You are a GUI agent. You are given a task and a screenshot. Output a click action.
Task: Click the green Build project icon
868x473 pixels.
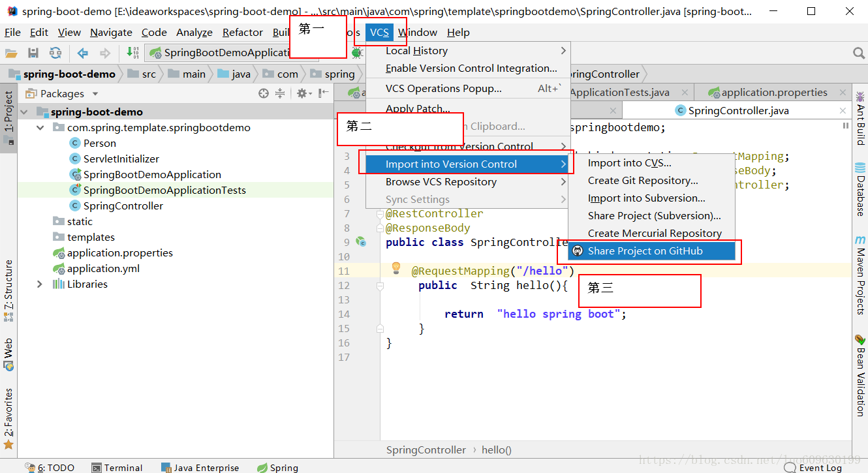132,53
